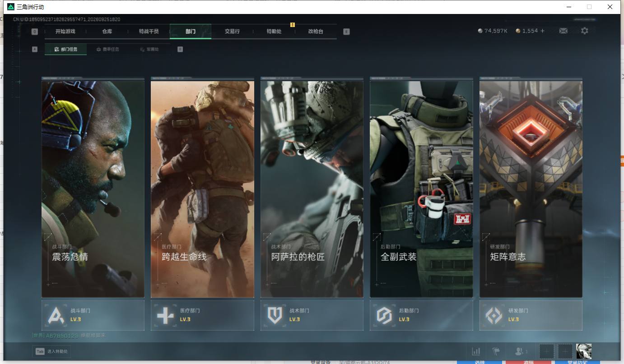
Task: Click the Q key hint before 开始游戏
Action: click(x=35, y=32)
